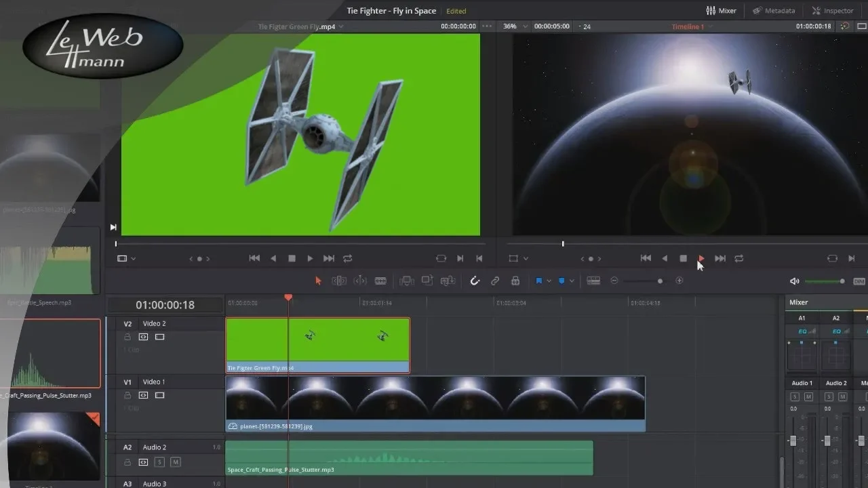Play the source viewer clip forward
This screenshot has width=868, height=488.
[x=310, y=258]
